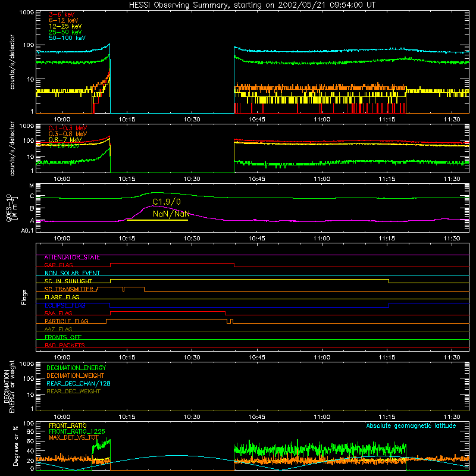The width and height of the screenshot is (476, 476).
Task: Select the FRONT_RATIO legend label
Action: (x=68, y=425)
